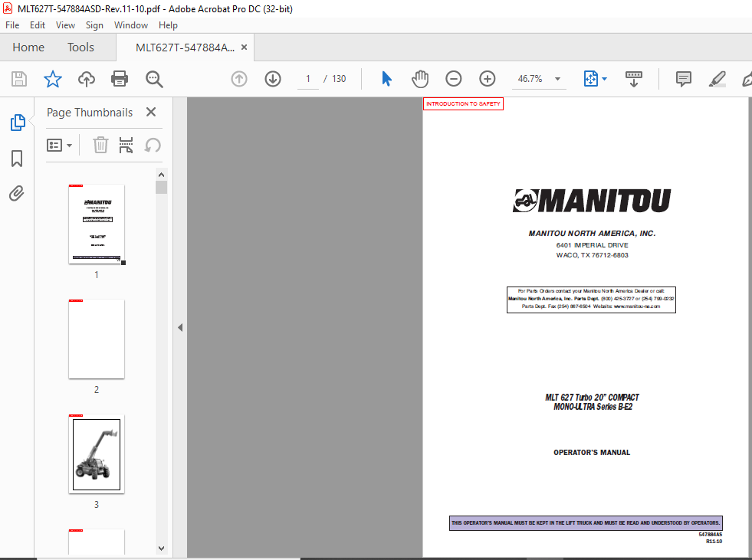Click the Manitou logo on page
Screen dimensions: 752x560
(591, 201)
